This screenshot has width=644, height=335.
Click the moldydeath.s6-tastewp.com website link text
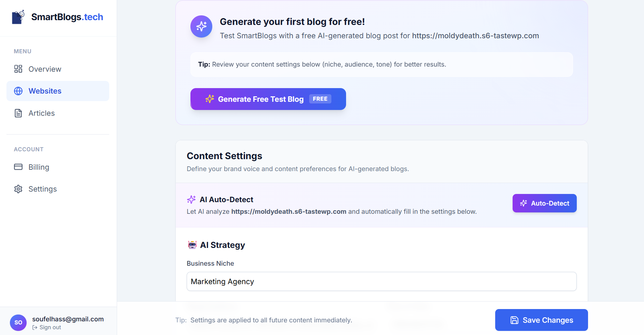475,36
